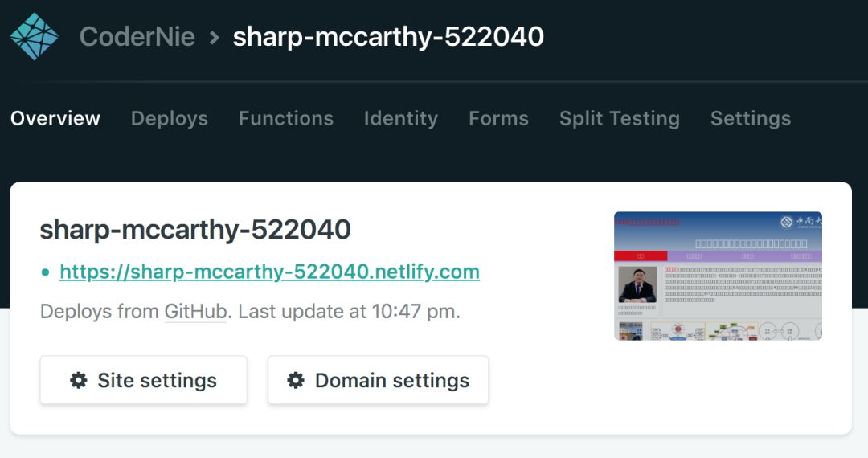
Task: Open the site preview thumbnail
Action: point(718,276)
